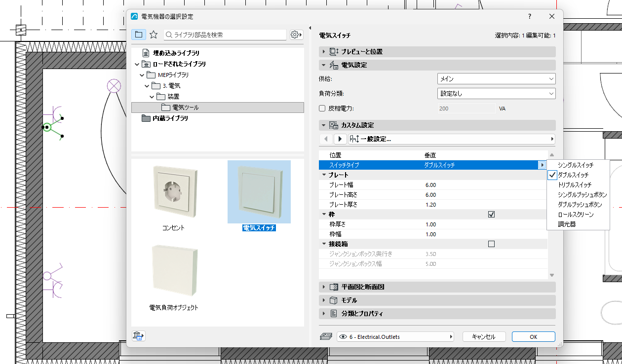Collapse the MEPライブラリ folder chevron

(x=142, y=75)
